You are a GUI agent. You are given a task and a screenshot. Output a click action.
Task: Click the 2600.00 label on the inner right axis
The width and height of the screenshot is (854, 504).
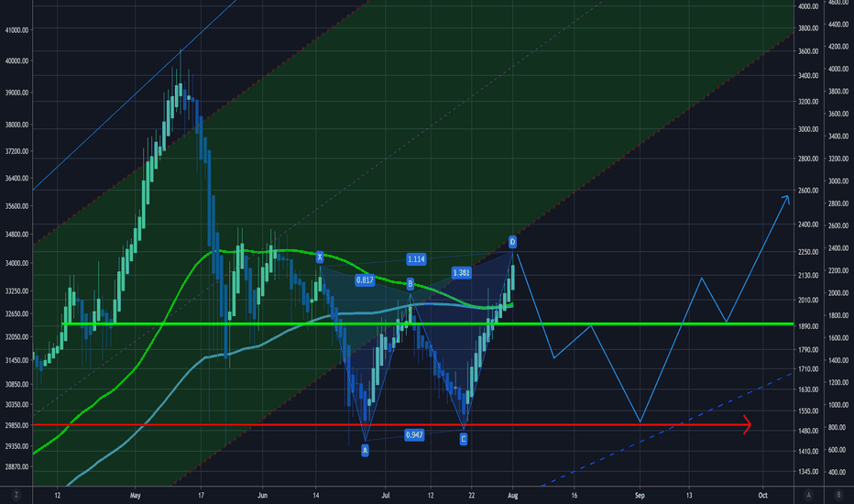pos(808,191)
